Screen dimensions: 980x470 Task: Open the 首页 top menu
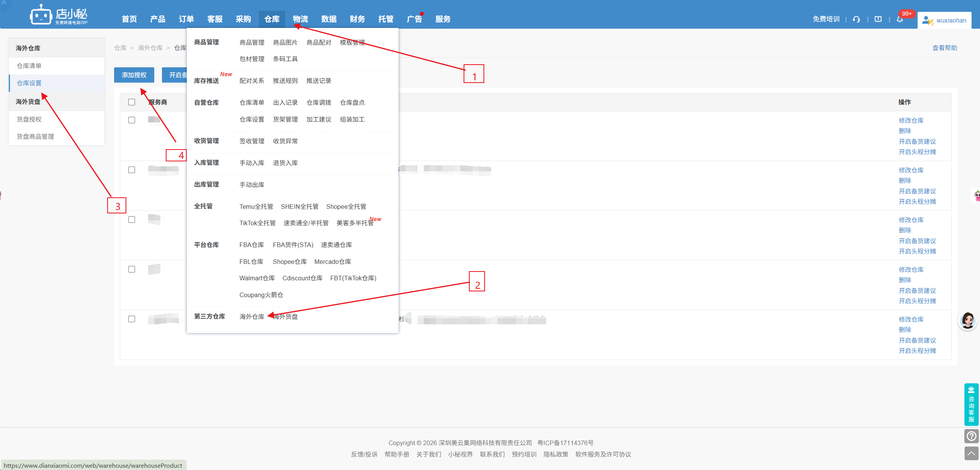tap(129, 19)
